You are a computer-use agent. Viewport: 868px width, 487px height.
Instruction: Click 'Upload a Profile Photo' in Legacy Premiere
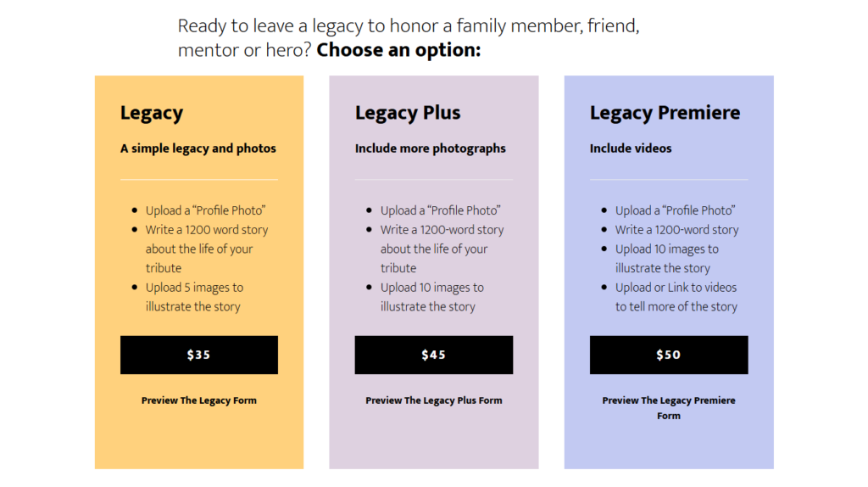pyautogui.click(x=675, y=210)
